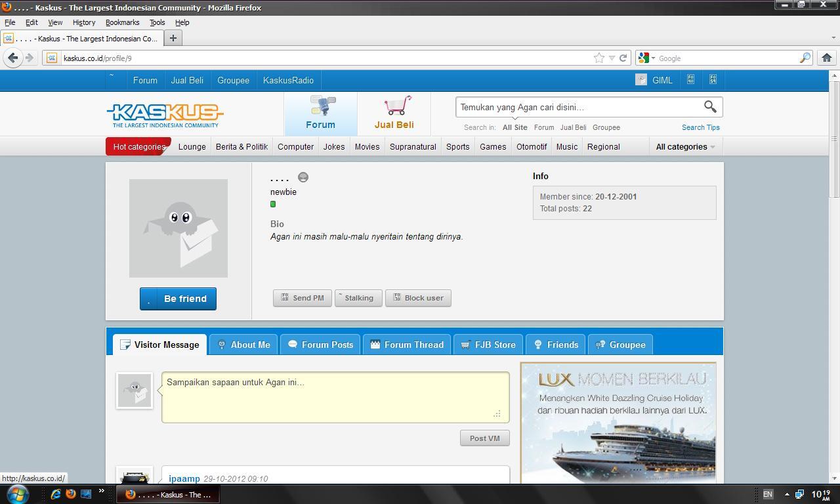Expand the quick launch overflow chevrons

pyautogui.click(x=102, y=490)
